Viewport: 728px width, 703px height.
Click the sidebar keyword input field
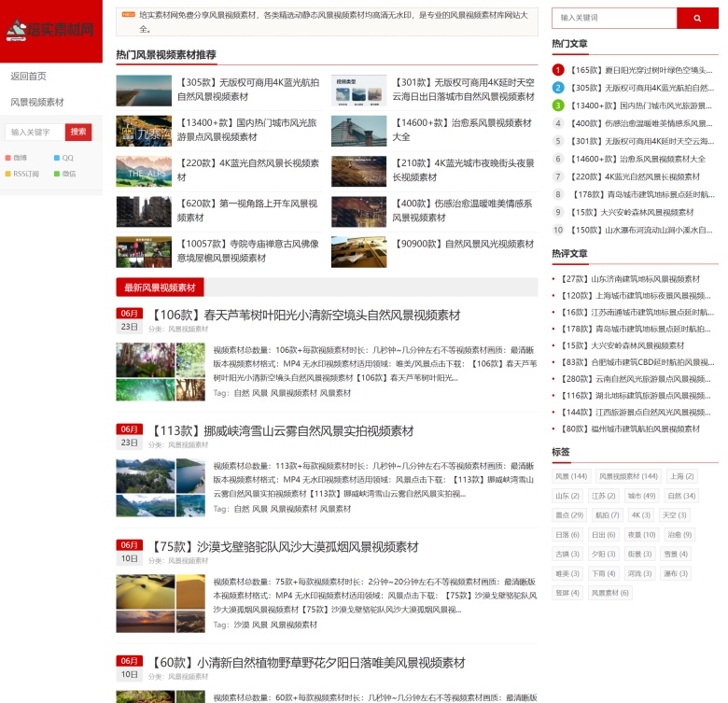click(35, 133)
